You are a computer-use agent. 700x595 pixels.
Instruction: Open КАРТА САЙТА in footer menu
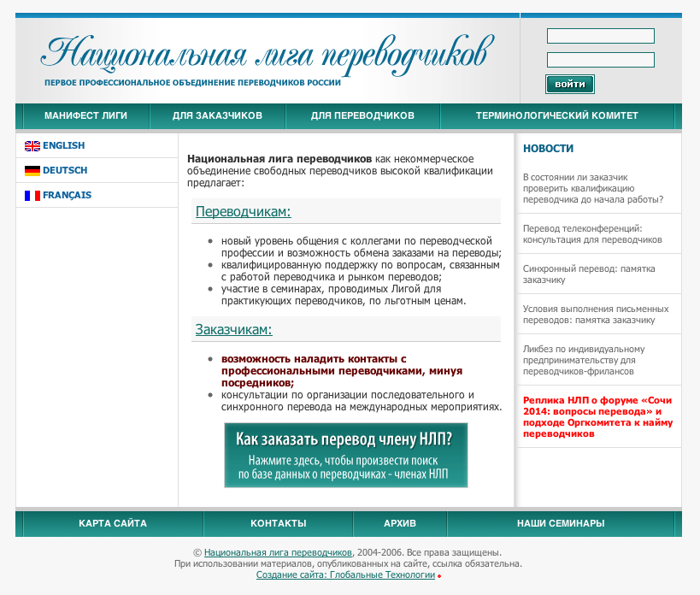(x=113, y=523)
